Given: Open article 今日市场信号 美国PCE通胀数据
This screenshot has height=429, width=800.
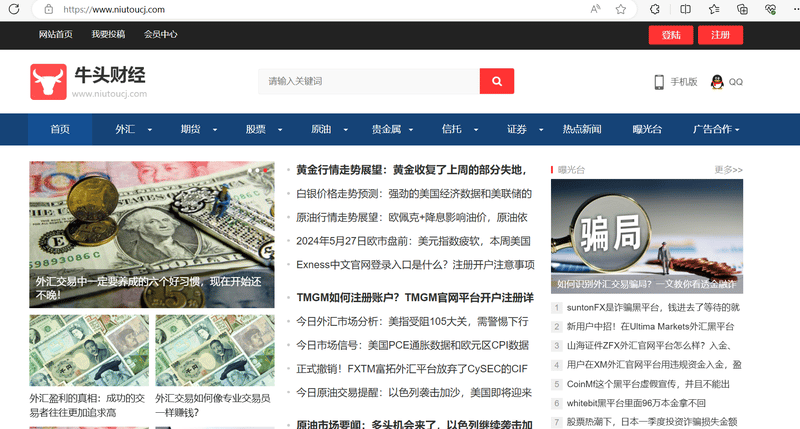Looking at the screenshot, I should click(x=413, y=345).
